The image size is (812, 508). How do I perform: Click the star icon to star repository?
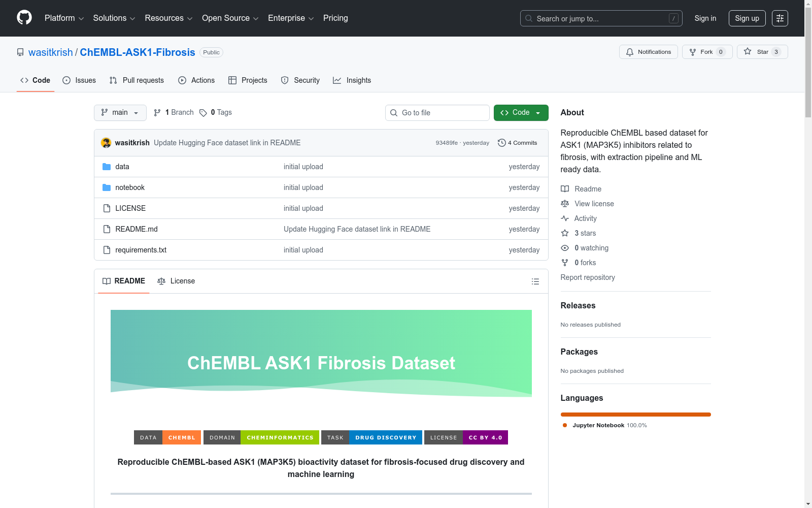[x=748, y=52]
